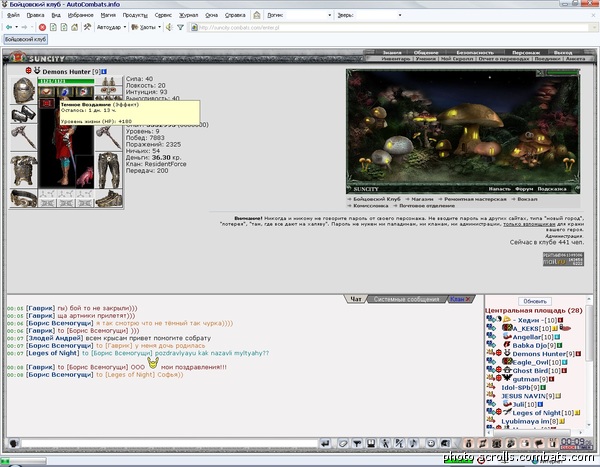Click the money bag bottom icon
The width and height of the screenshot is (600, 467).
coord(468,443)
